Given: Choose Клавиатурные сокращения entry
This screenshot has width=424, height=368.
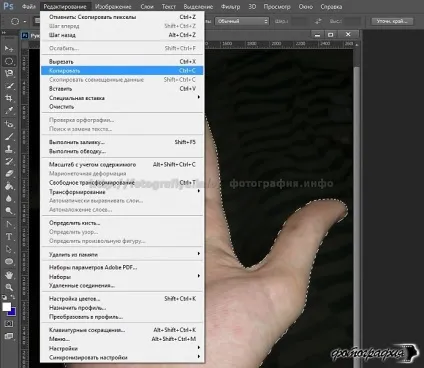Looking at the screenshot, I should point(122,330).
